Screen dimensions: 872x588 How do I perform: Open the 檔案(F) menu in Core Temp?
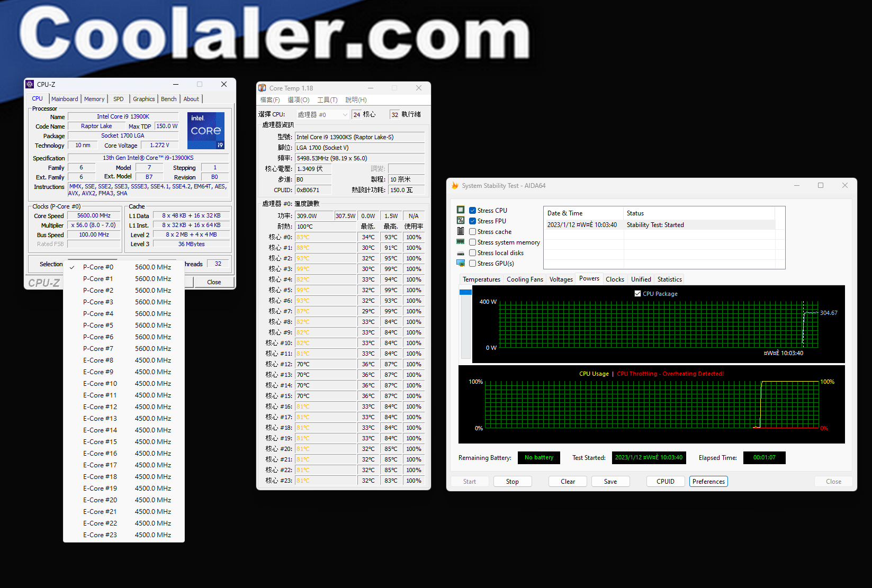point(270,100)
